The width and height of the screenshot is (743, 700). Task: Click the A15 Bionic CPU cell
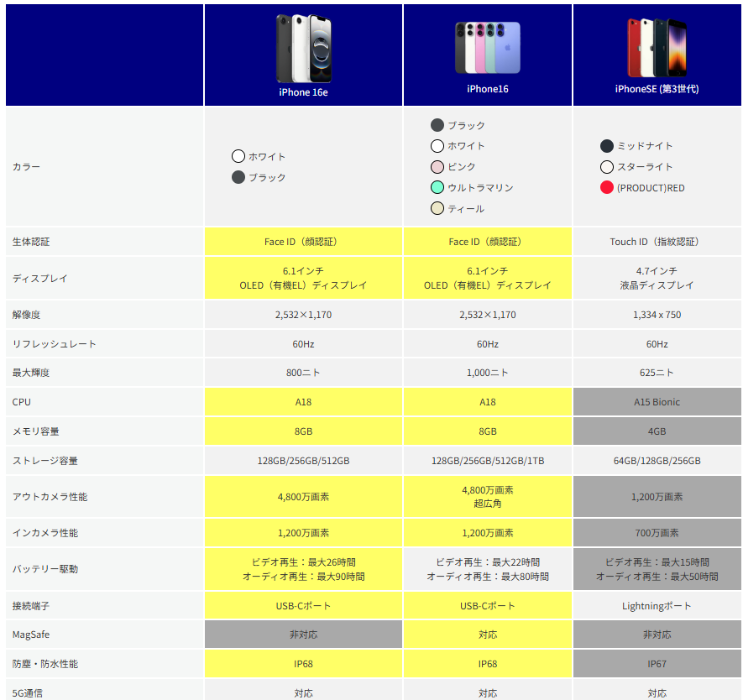point(657,402)
